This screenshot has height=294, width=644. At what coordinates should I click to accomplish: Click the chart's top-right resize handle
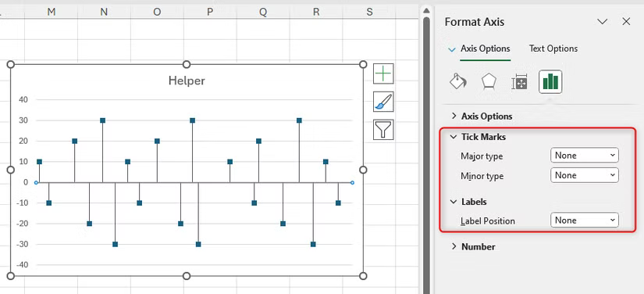coord(363,64)
